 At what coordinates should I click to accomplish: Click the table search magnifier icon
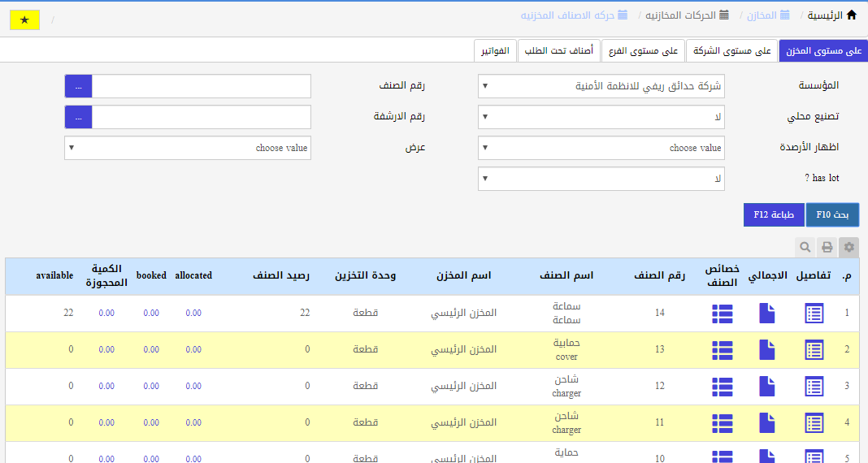(805, 247)
